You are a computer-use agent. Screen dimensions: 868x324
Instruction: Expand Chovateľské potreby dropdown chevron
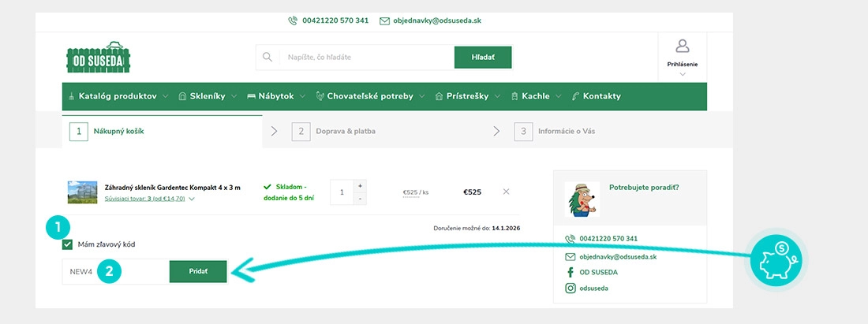click(x=422, y=96)
